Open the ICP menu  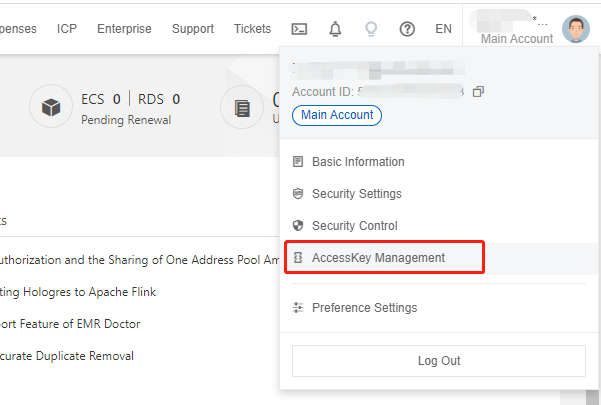tap(67, 29)
